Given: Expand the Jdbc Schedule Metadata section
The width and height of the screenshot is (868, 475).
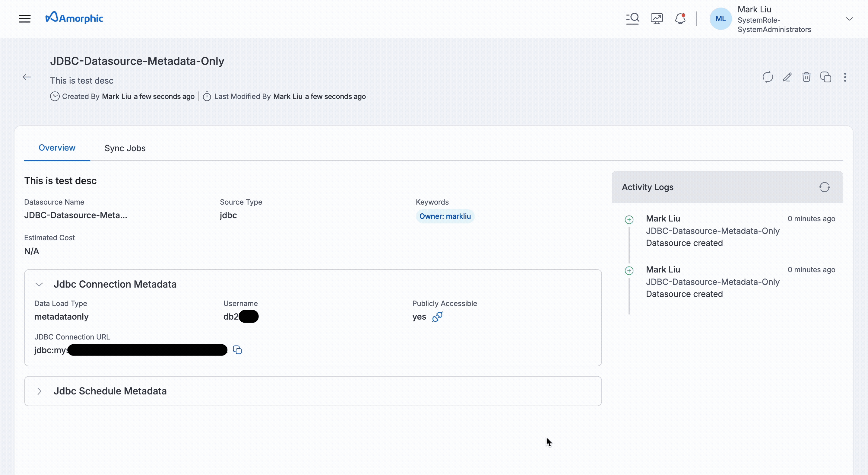Looking at the screenshot, I should (x=40, y=391).
